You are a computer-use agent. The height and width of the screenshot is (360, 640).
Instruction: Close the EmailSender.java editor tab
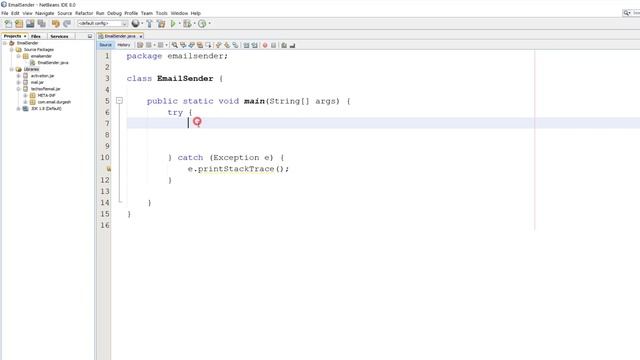click(141, 36)
